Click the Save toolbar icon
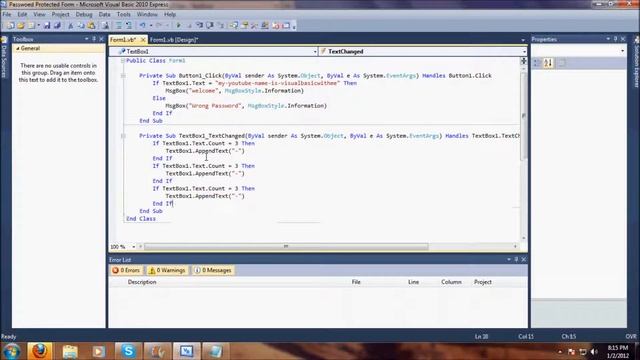Image resolution: width=640 pixels, height=360 pixels. (47, 26)
